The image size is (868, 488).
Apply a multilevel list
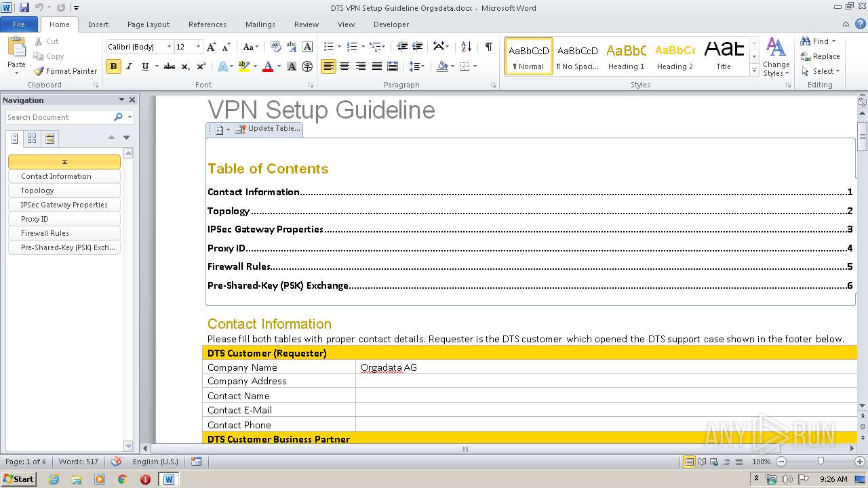pyautogui.click(x=377, y=47)
